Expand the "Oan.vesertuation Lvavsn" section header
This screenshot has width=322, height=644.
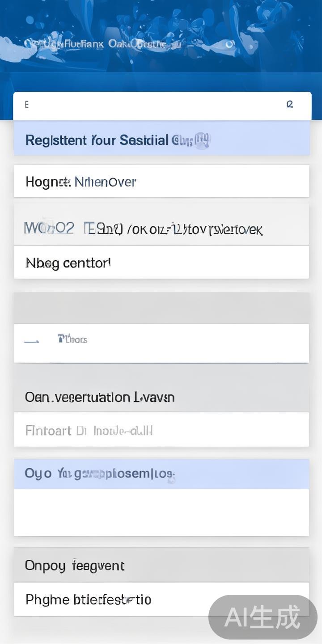tap(161, 397)
